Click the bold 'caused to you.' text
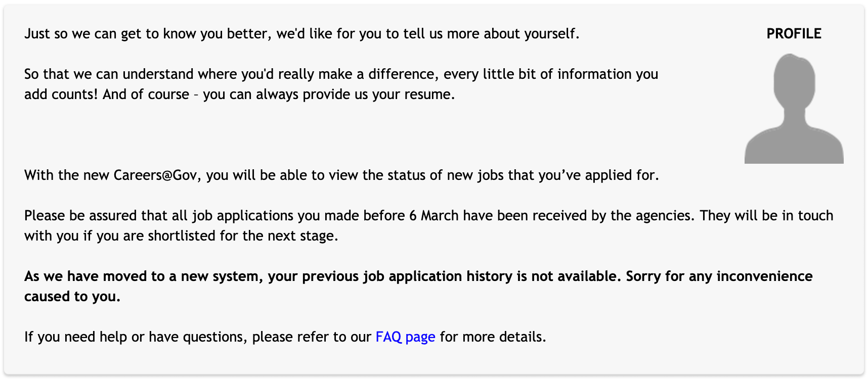 click(72, 297)
